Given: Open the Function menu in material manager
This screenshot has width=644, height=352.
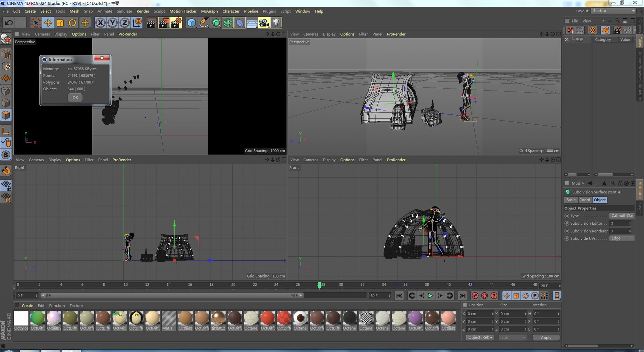Looking at the screenshot, I should pyautogui.click(x=57, y=306).
